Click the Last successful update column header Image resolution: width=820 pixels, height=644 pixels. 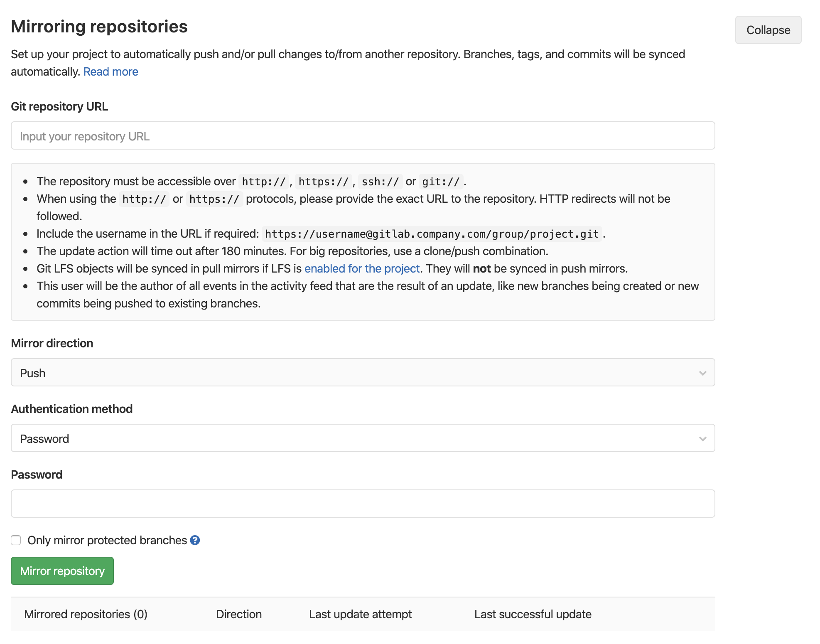coord(533,614)
